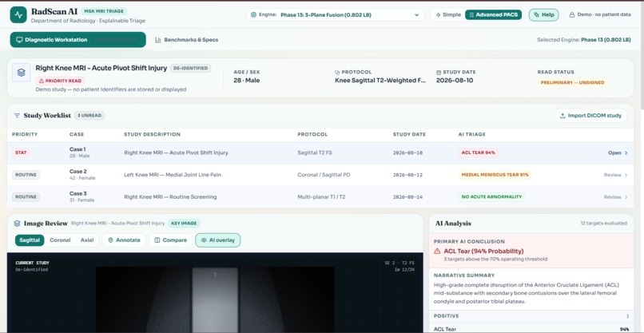Image resolution: width=644 pixels, height=333 pixels.
Task: Switch to Simple view mode
Action: tap(448, 15)
